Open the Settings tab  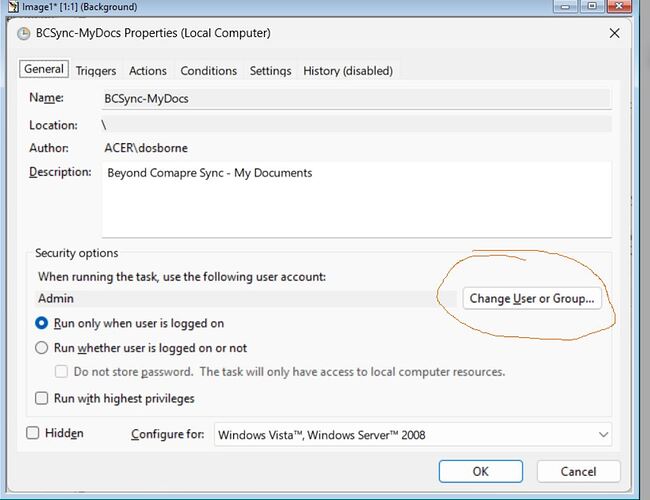pyautogui.click(x=270, y=71)
